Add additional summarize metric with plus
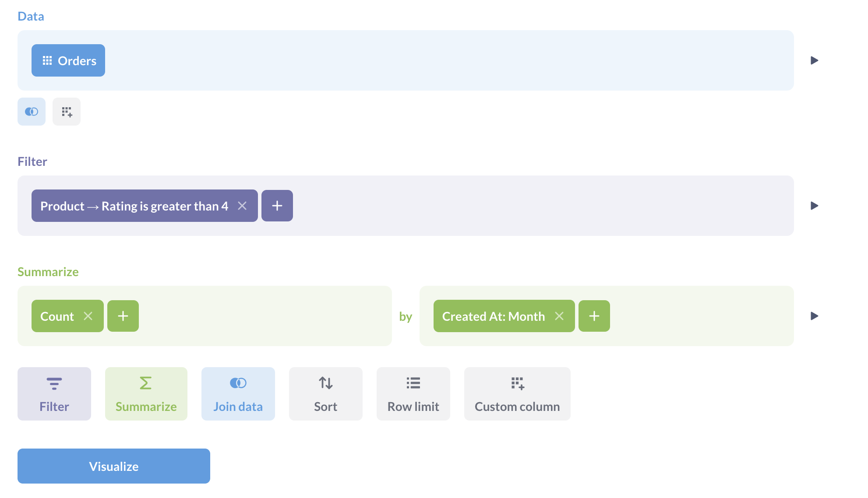Screen dimensions: 868x498 click(x=123, y=316)
